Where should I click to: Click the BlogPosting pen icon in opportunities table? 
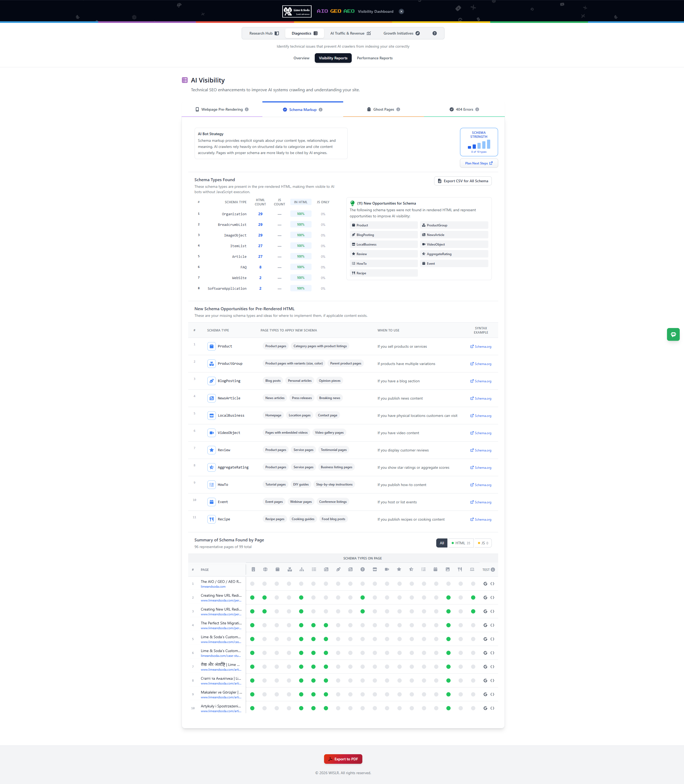tap(211, 381)
